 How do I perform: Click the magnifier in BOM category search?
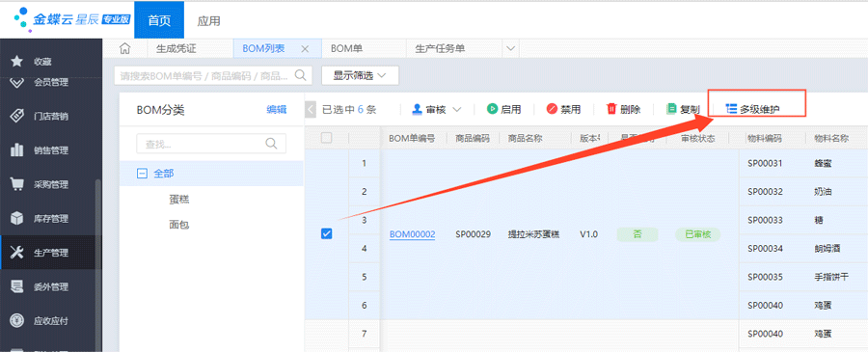pos(271,144)
